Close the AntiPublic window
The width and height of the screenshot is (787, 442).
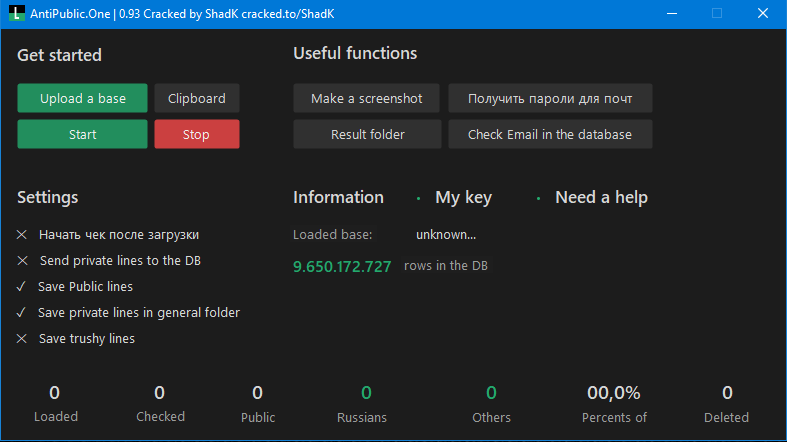tap(763, 14)
